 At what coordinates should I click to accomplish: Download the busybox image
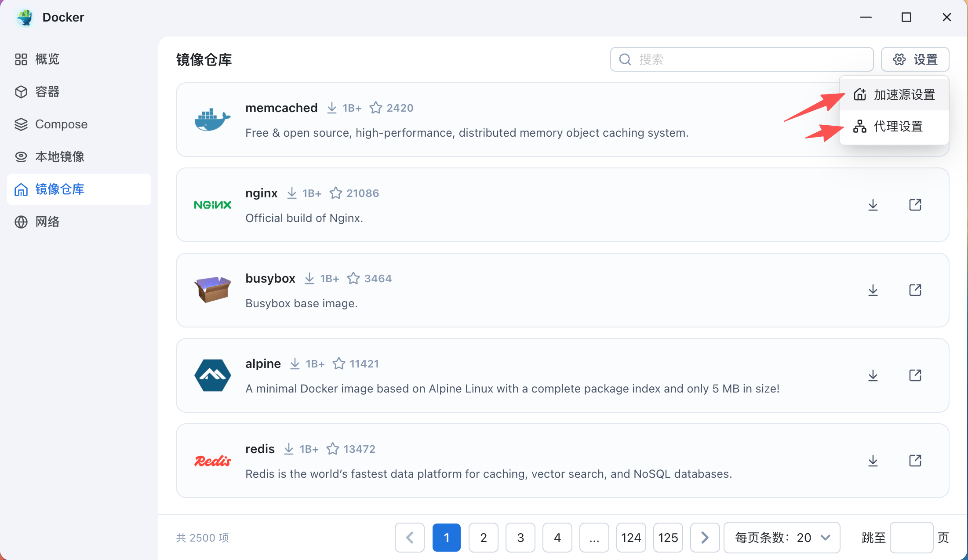coord(873,290)
